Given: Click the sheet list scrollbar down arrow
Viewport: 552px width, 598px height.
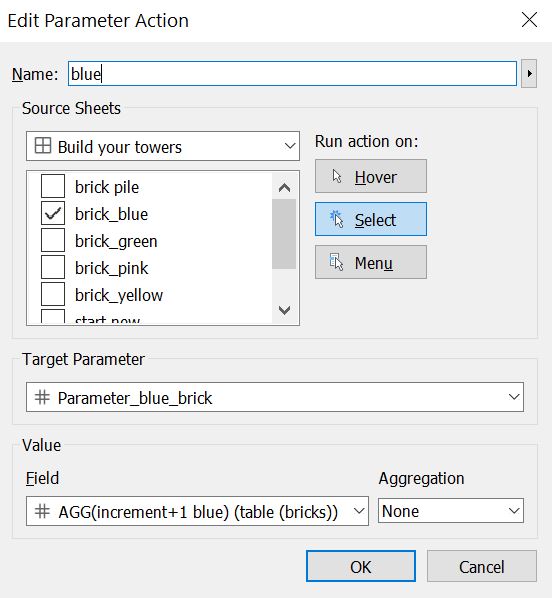Looking at the screenshot, I should 285,310.
